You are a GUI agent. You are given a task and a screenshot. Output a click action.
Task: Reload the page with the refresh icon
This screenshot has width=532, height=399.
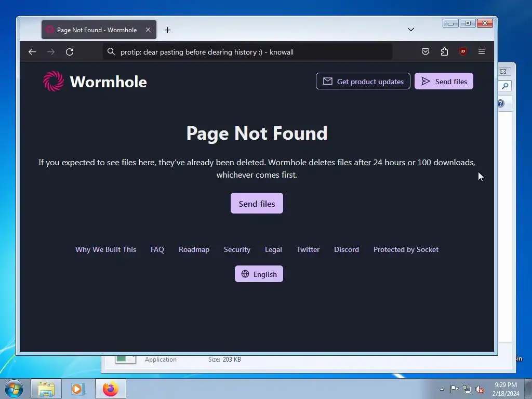(x=70, y=52)
